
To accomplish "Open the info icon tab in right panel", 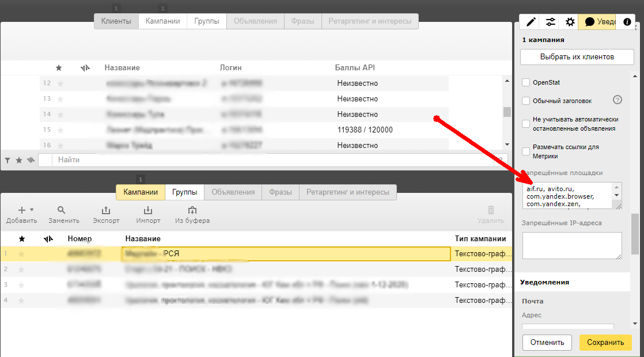I will click(627, 22).
